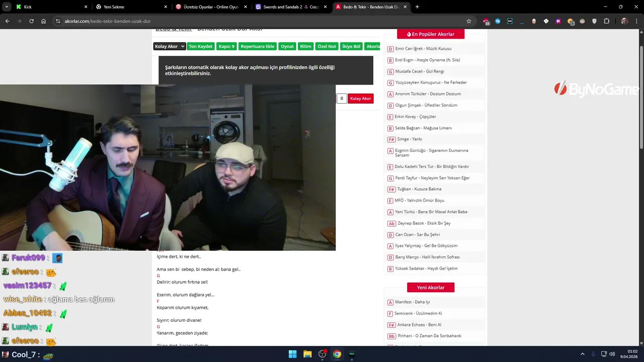This screenshot has width=644, height=362.
Task: Click the address bar URL field
Action: (x=262, y=21)
